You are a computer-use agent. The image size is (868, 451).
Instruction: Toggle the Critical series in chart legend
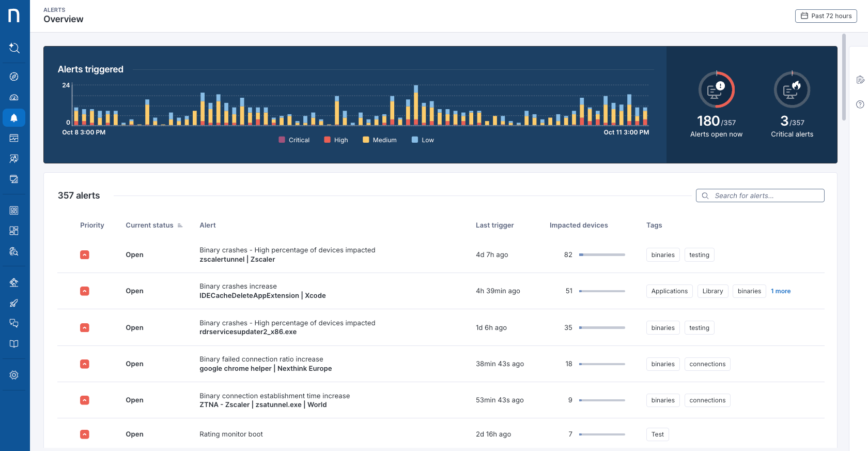click(x=294, y=140)
